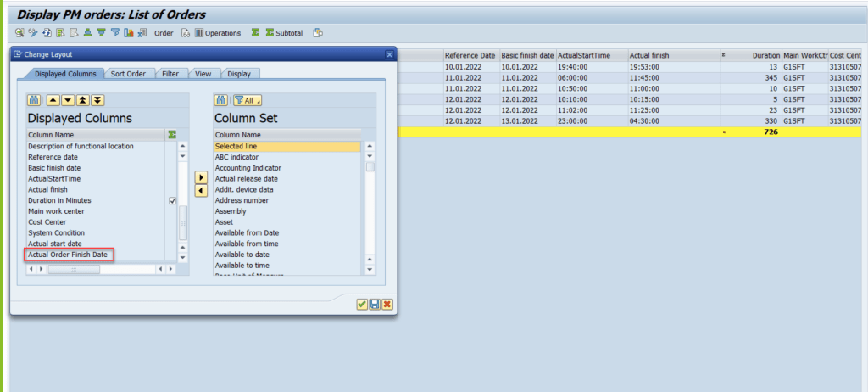The width and height of the screenshot is (868, 392).
Task: Switch to the Sort Order tab
Action: click(x=129, y=74)
